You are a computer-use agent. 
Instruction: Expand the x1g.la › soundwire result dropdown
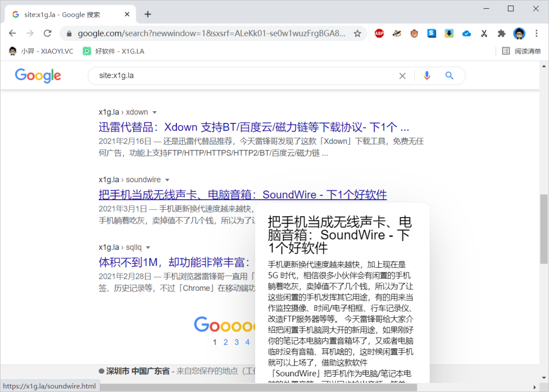click(x=167, y=180)
